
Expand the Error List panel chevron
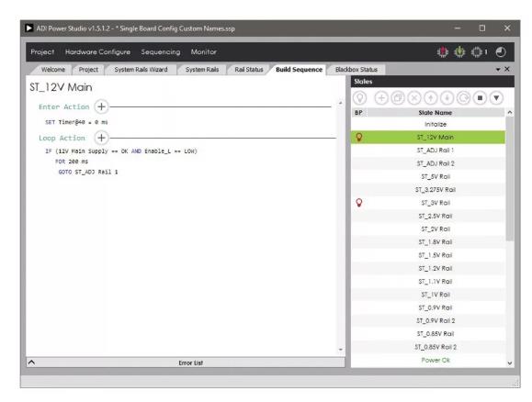click(x=31, y=363)
